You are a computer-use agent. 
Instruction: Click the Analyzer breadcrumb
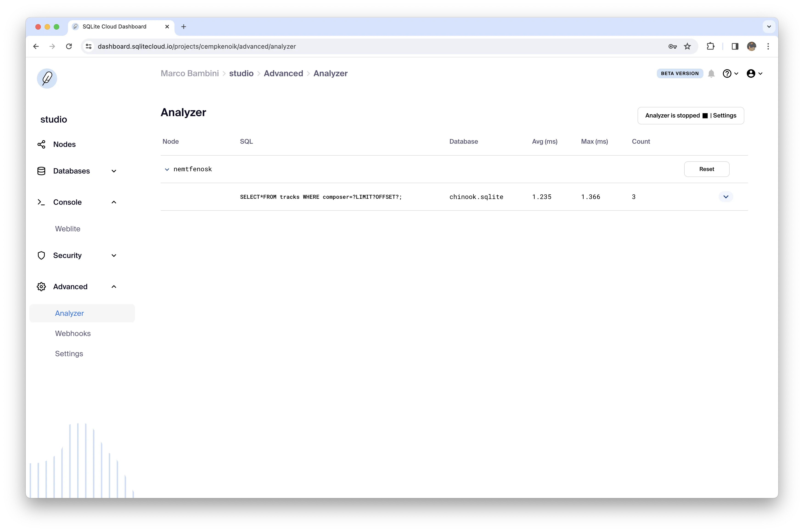coord(330,73)
